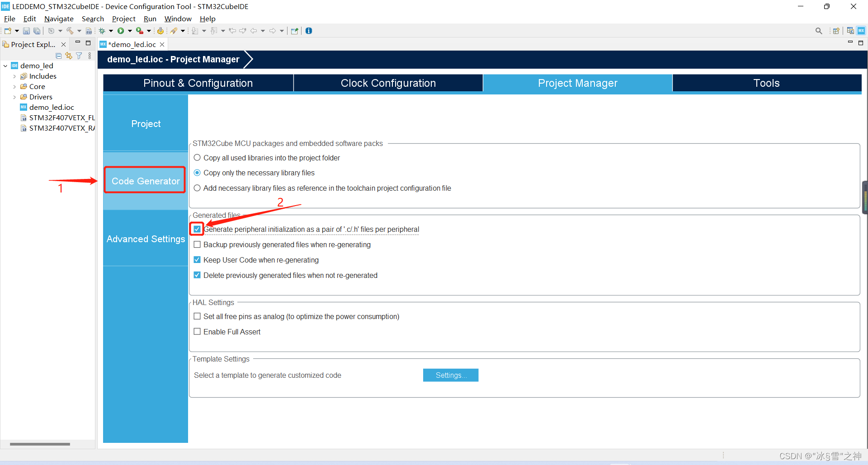Click the Save toolbar icon
The height and width of the screenshot is (465, 868).
tap(26, 31)
